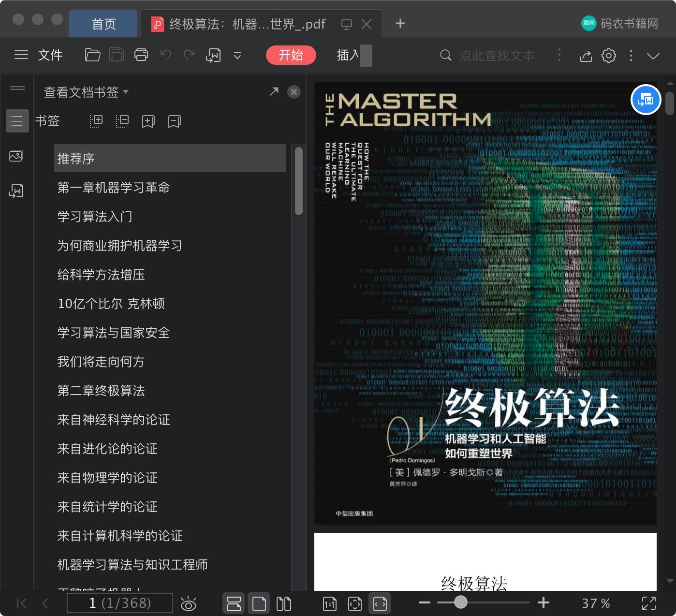This screenshot has height=616, width=676.
Task: Click the open folder icon
Action: coord(92,55)
